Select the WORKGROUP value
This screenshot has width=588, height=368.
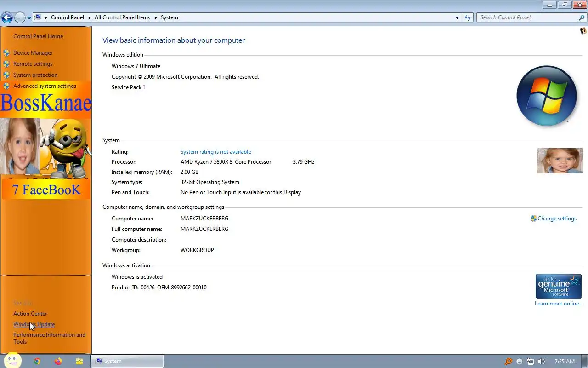[x=197, y=250]
